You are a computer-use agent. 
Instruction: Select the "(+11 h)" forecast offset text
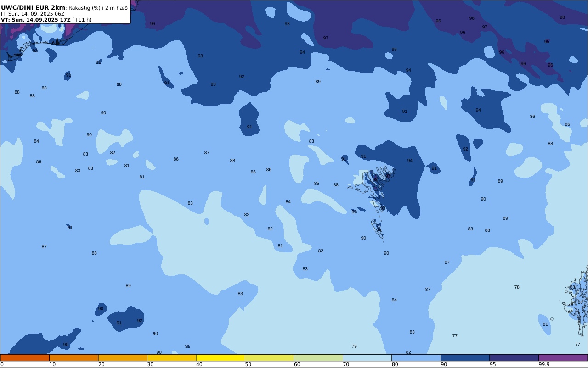(82, 20)
